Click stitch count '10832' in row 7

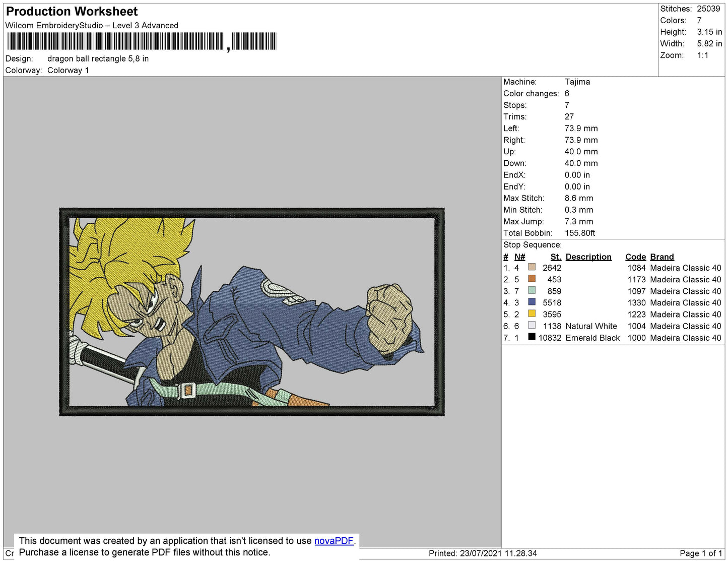(x=550, y=338)
